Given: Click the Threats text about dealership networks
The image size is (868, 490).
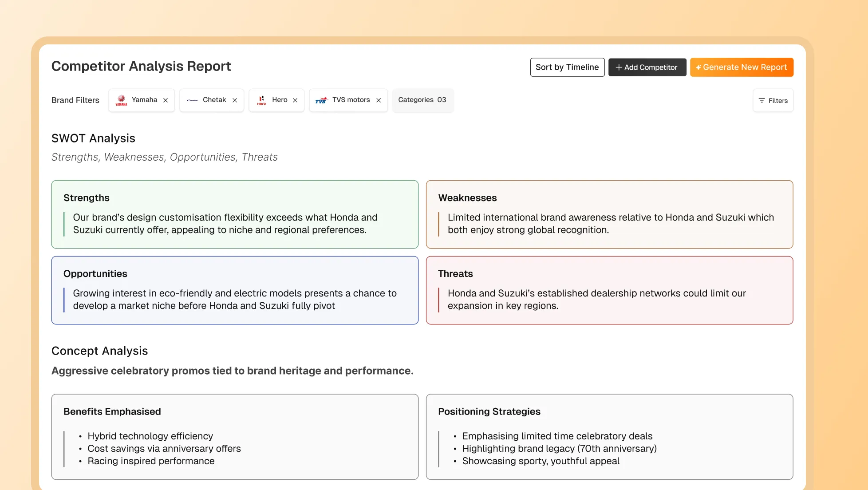Looking at the screenshot, I should (x=597, y=300).
